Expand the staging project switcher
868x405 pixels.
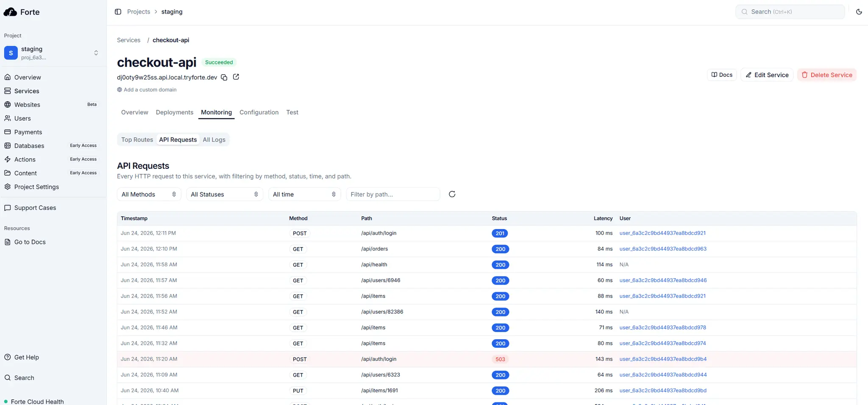click(x=96, y=53)
